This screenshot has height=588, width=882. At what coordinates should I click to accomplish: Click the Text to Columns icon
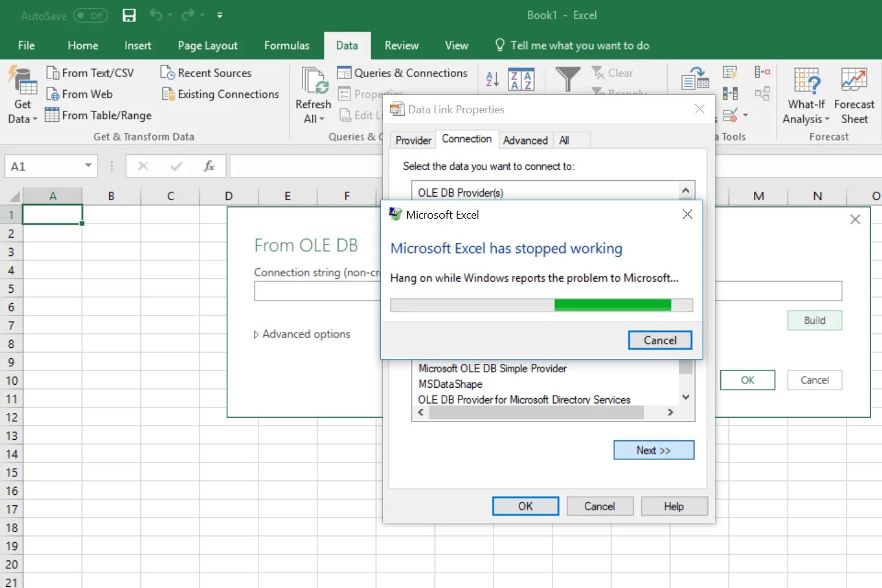695,79
